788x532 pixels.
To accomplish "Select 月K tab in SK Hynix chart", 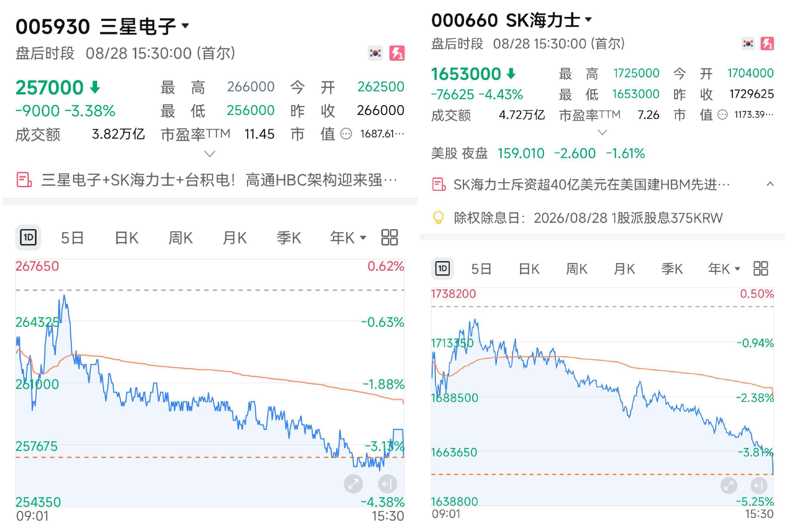I will point(624,269).
